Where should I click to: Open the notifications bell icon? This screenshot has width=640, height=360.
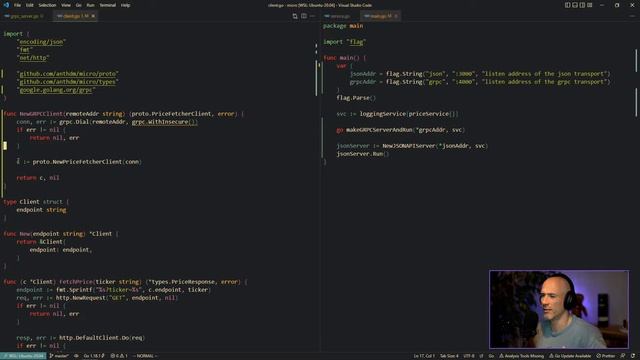(x=633, y=356)
